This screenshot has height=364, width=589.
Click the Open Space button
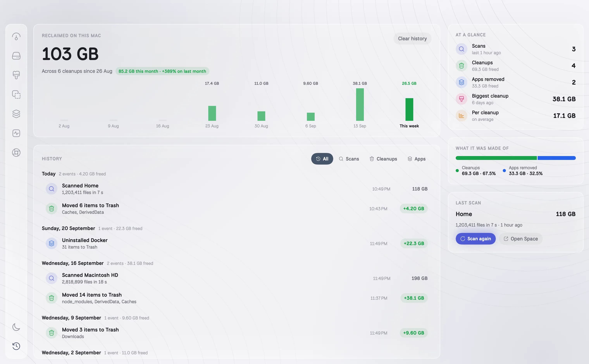click(521, 239)
